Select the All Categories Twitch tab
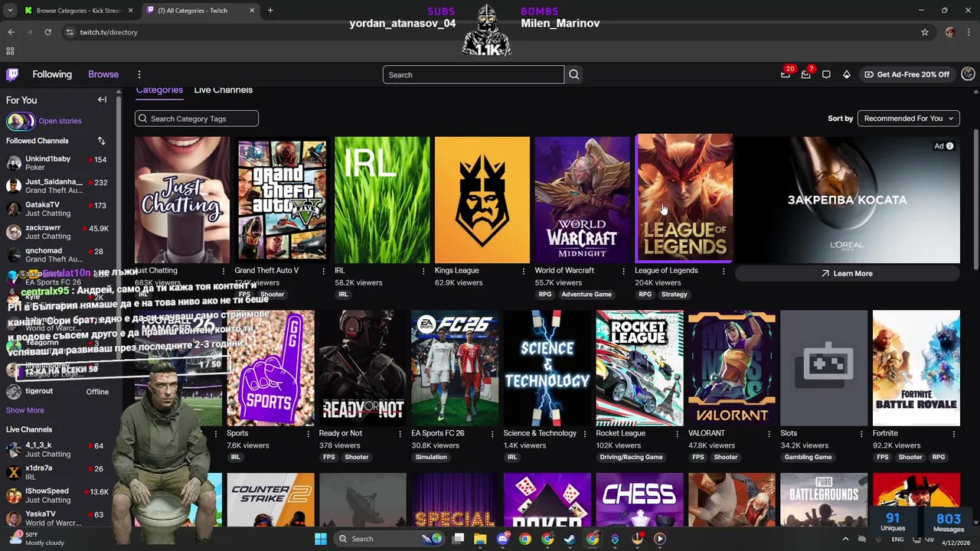This screenshot has height=551, width=980. pos(200,11)
